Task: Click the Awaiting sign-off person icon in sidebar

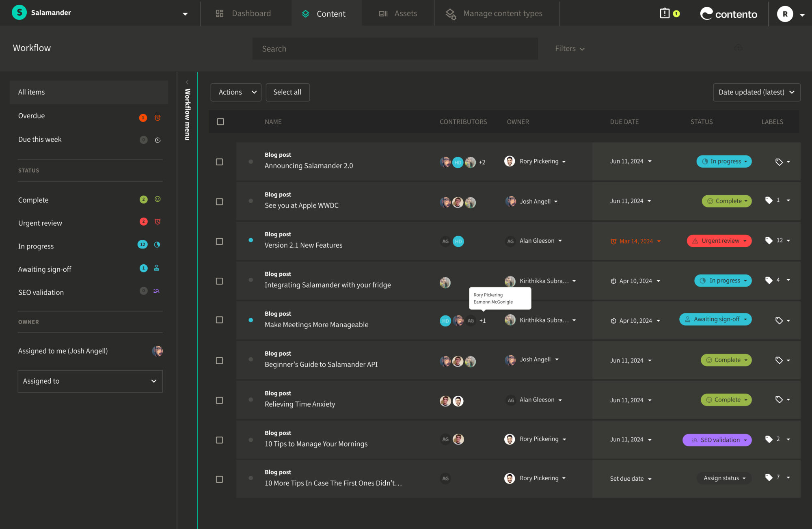Action: [156, 268]
